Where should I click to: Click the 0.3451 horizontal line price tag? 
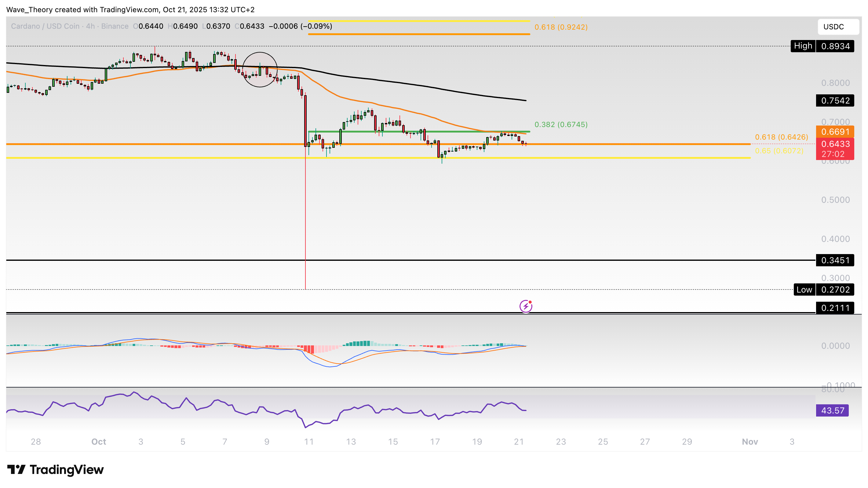pyautogui.click(x=835, y=260)
